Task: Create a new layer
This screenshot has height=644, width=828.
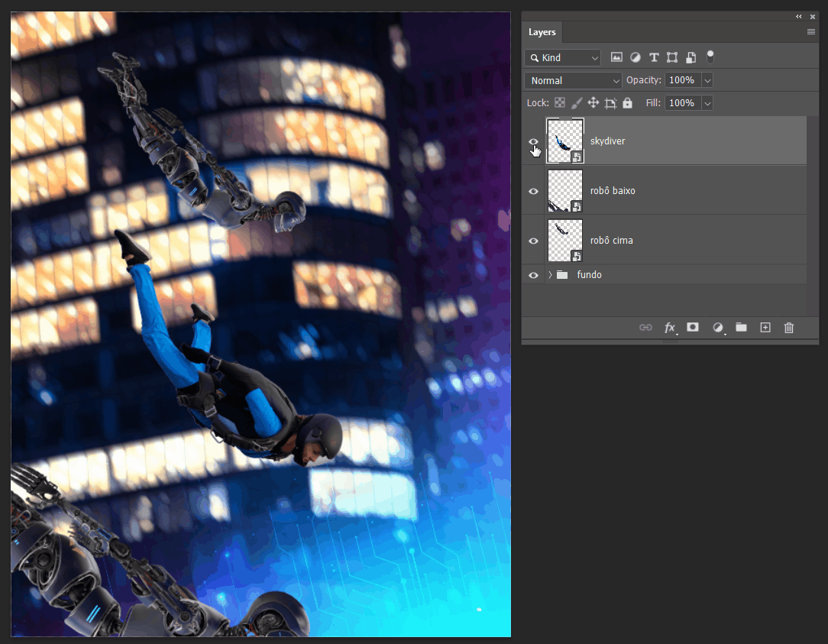Action: 765,328
